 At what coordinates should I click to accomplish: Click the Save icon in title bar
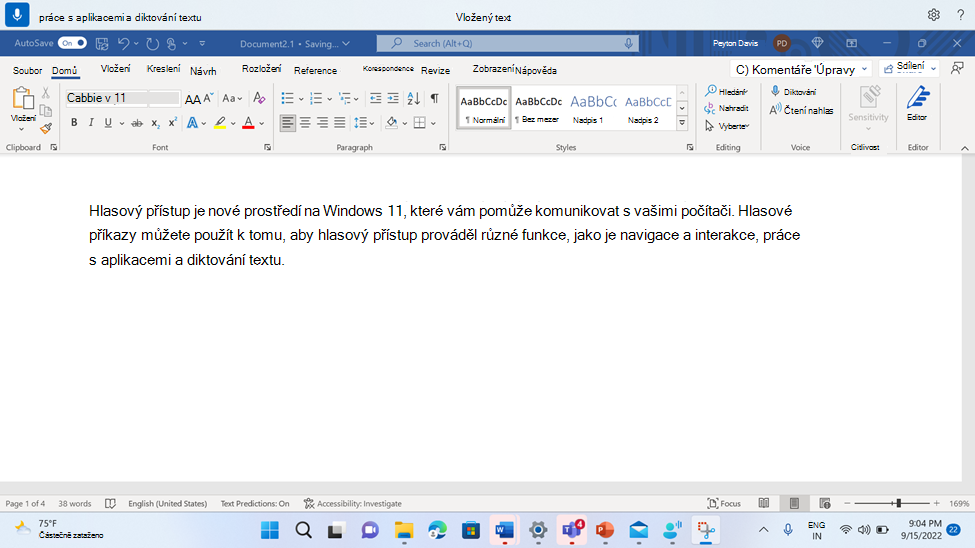pos(102,44)
